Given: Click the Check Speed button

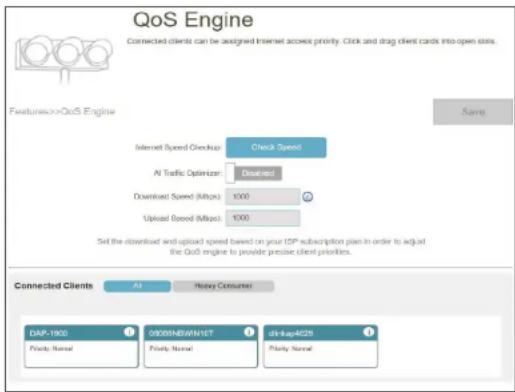Looking at the screenshot, I should point(276,147).
